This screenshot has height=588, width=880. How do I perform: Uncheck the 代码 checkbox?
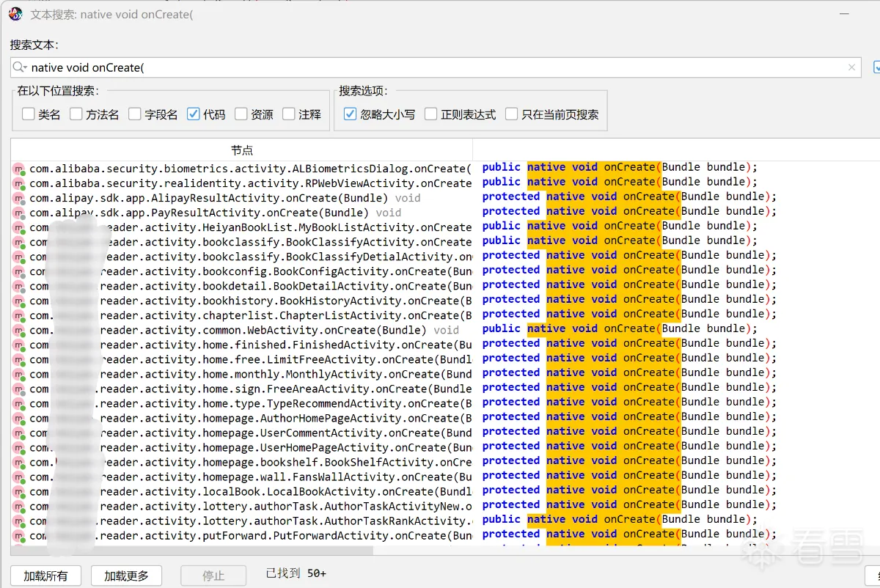point(194,114)
